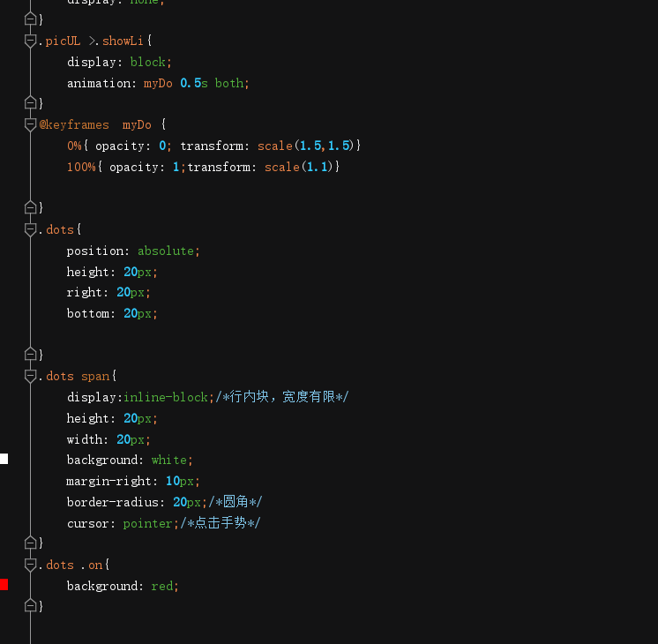
Task: Open the red color swatch in the gutter
Action: coord(4,584)
